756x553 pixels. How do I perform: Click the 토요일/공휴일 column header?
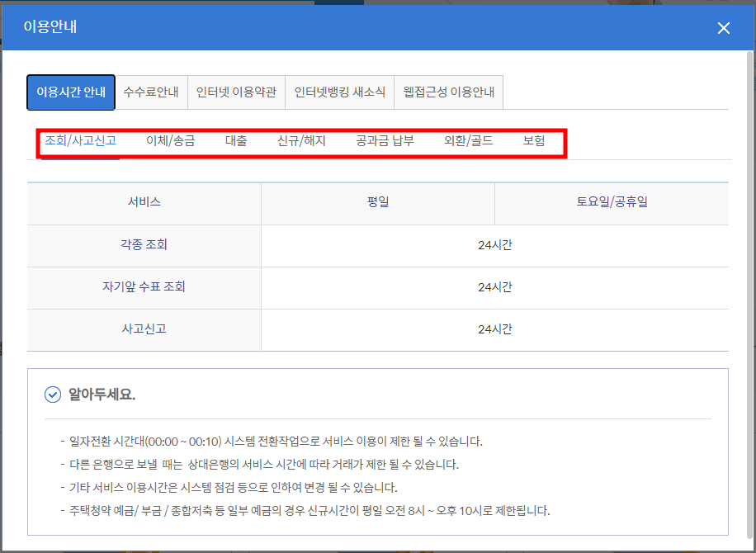pyautogui.click(x=611, y=202)
